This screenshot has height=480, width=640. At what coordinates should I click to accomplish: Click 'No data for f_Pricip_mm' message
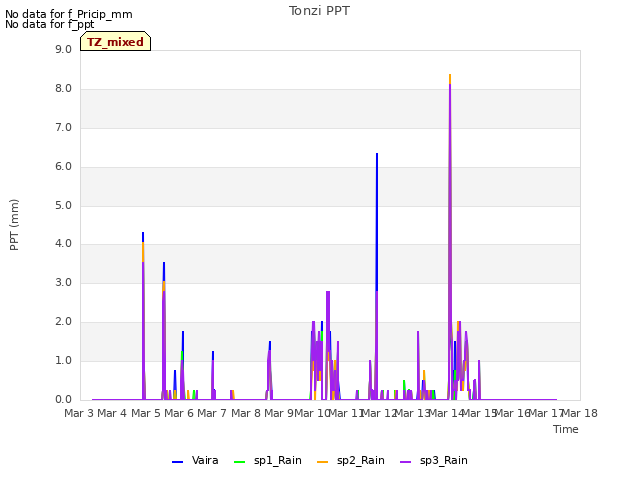click(69, 14)
